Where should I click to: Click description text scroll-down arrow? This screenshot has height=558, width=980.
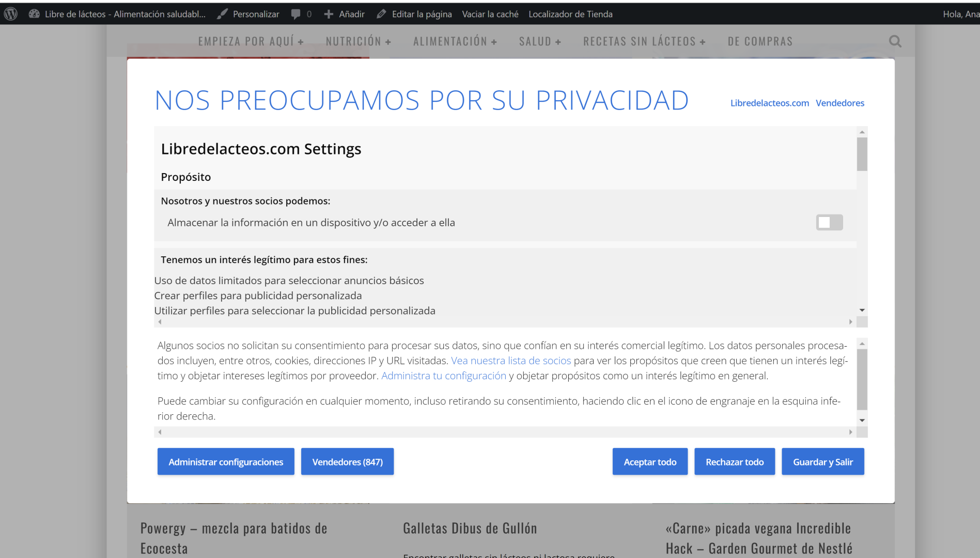click(x=862, y=420)
